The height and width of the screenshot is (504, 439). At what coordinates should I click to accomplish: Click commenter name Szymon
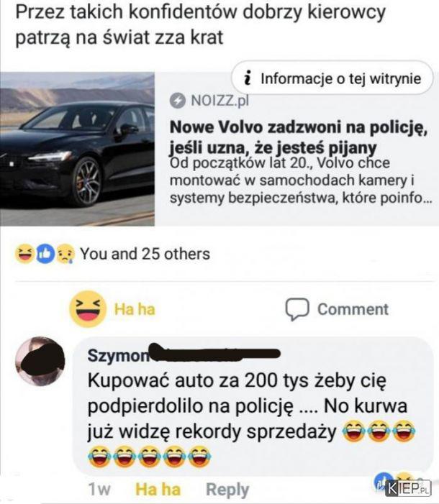pyautogui.click(x=118, y=355)
